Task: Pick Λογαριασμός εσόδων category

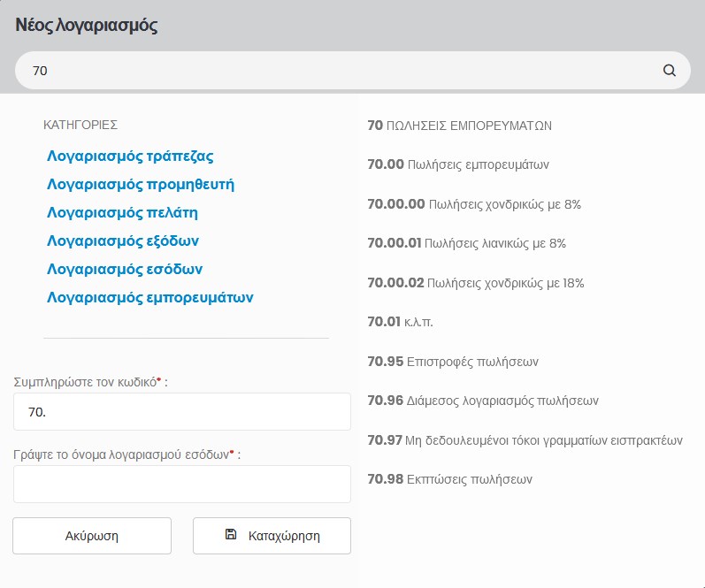Action: point(125,270)
